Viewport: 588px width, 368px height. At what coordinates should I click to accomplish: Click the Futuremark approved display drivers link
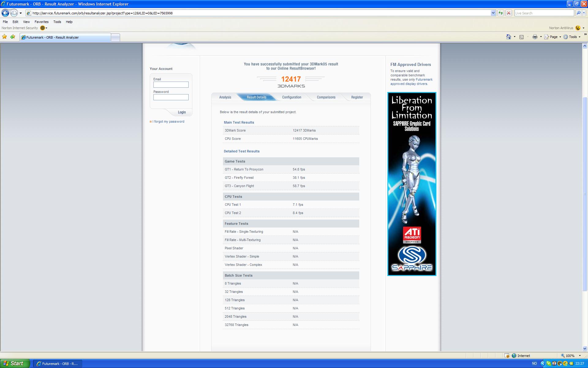(411, 82)
